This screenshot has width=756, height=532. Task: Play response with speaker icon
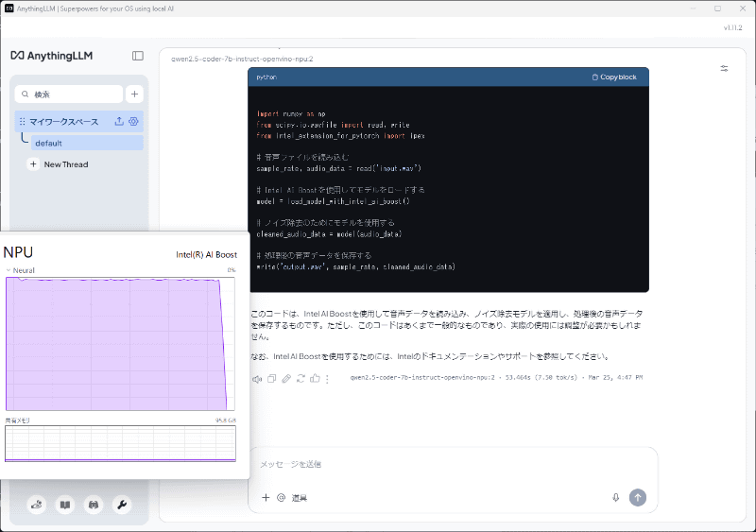tap(257, 379)
